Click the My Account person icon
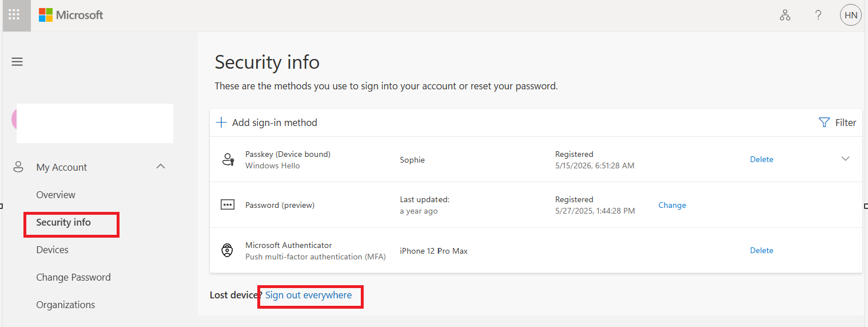The height and width of the screenshot is (327, 868). click(x=18, y=167)
